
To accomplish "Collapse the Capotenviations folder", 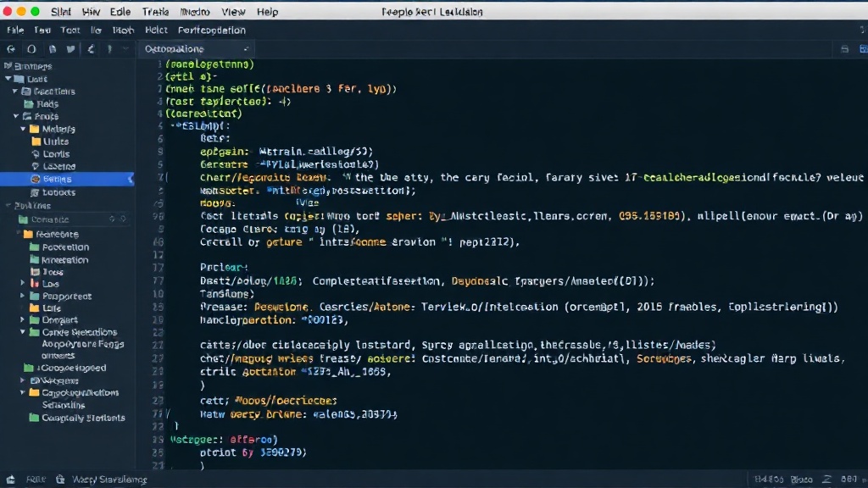I will (x=23, y=392).
